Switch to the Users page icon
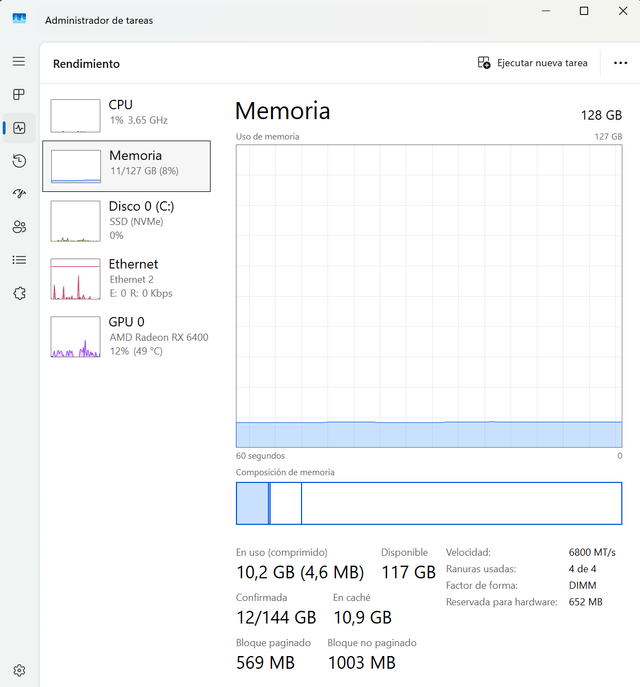This screenshot has width=640, height=687. (x=19, y=227)
